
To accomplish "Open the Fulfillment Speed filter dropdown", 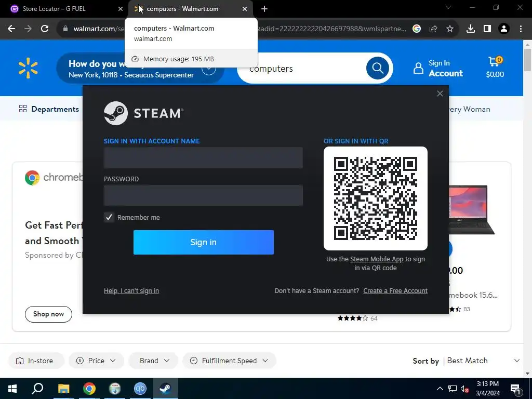I will click(229, 361).
